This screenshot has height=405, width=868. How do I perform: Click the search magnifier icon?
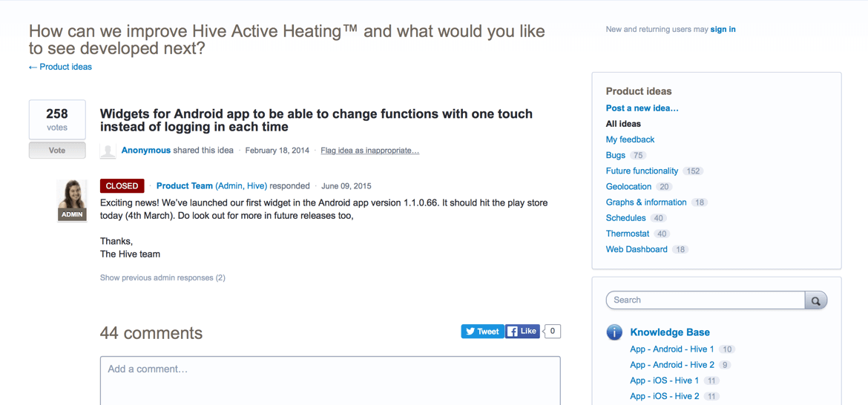coord(816,300)
